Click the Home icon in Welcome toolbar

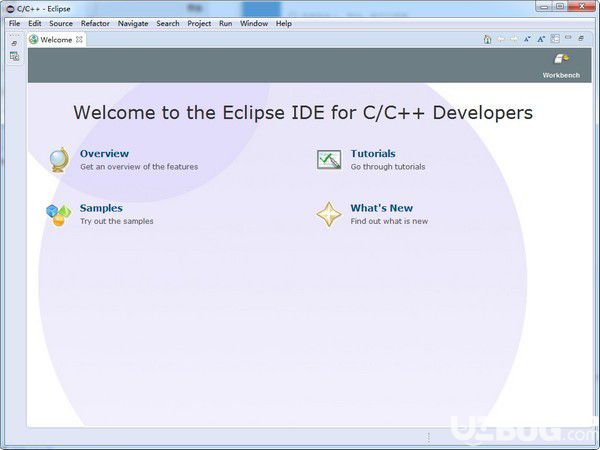click(487, 39)
